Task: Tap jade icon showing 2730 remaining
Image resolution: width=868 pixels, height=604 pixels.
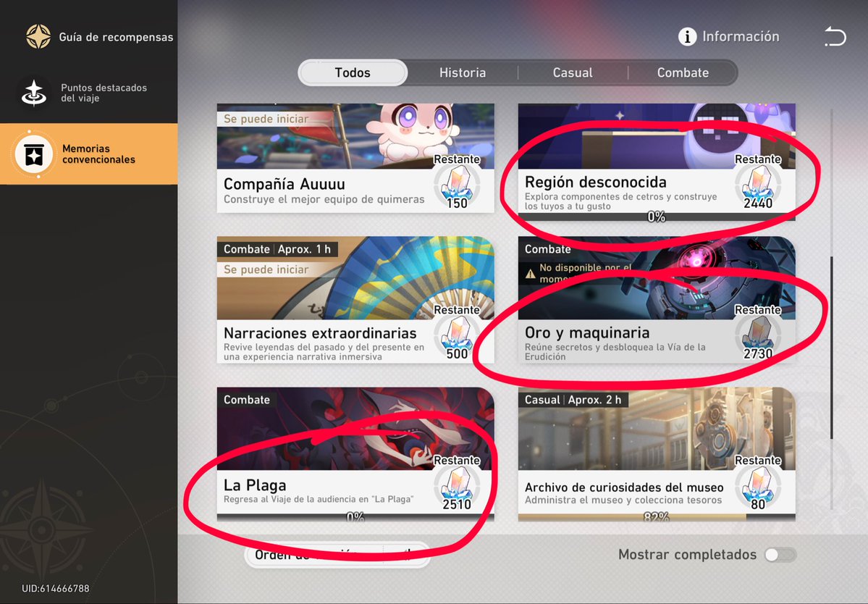Action: click(758, 334)
